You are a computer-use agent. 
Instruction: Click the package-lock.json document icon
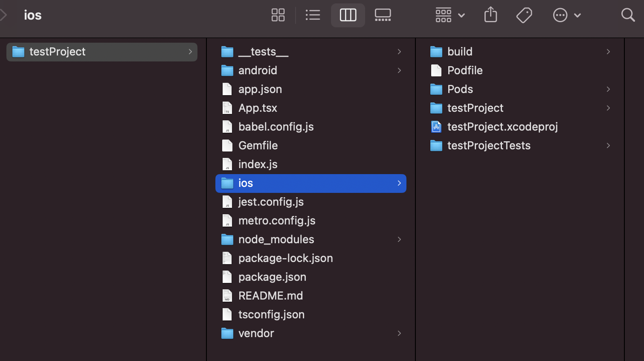[227, 258]
